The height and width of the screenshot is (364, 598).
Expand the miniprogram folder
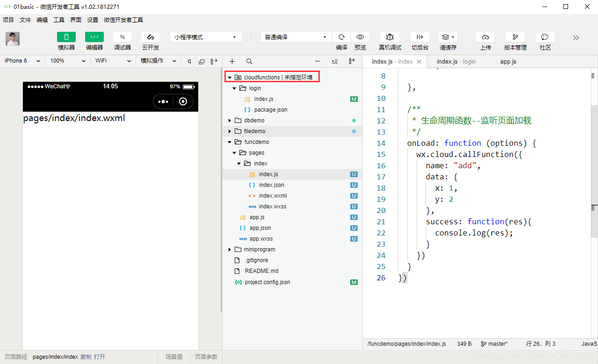[x=230, y=250]
